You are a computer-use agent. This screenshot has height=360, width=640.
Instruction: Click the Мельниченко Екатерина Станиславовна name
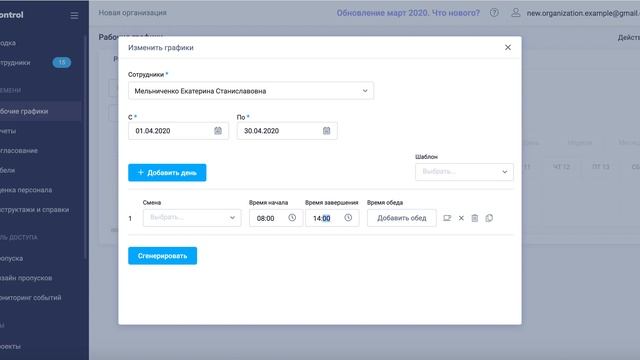pos(200,91)
